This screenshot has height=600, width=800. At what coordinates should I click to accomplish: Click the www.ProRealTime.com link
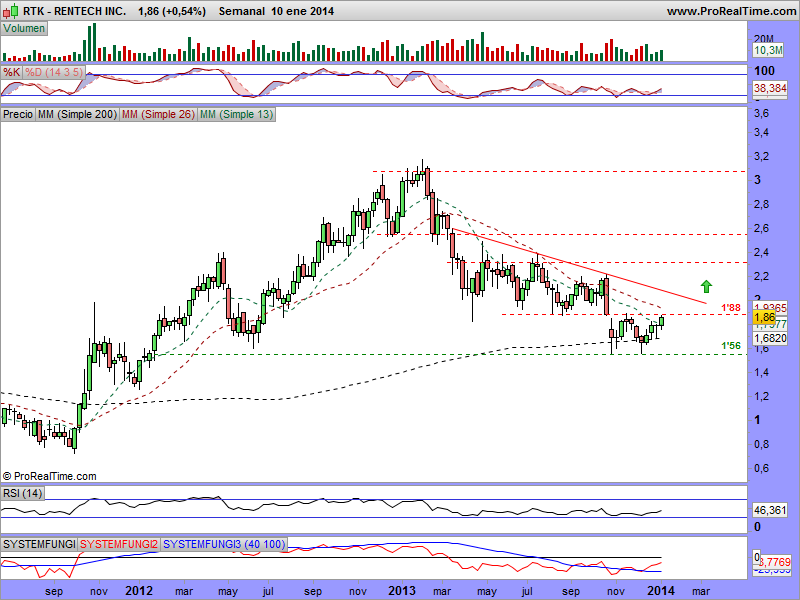coord(731,11)
